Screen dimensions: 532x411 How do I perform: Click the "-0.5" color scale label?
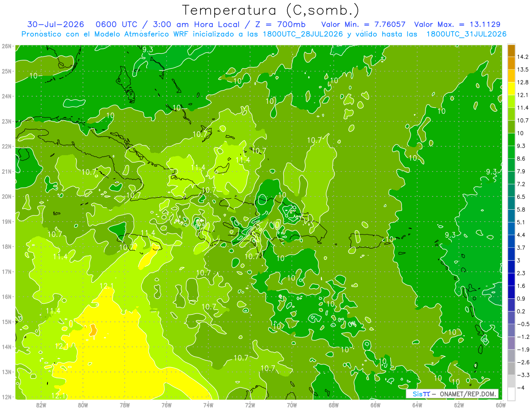coord(523,324)
